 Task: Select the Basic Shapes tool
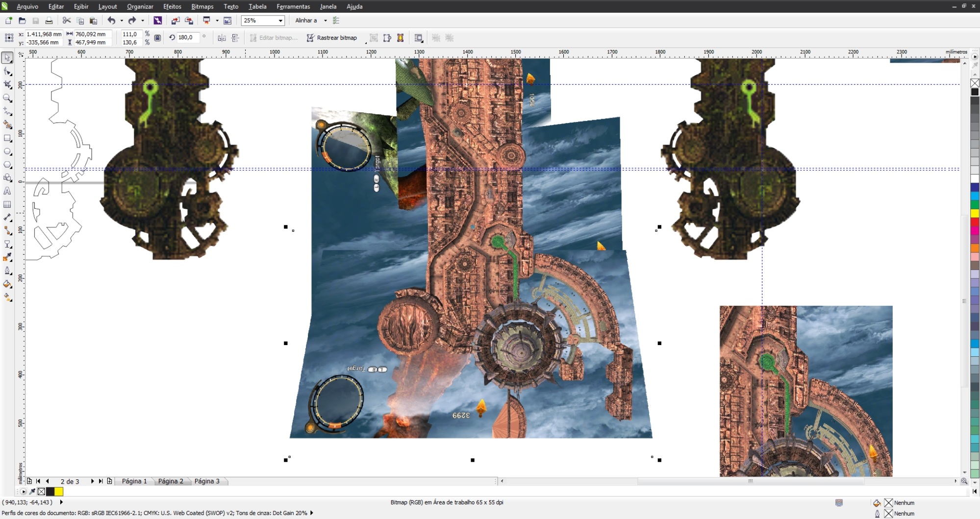pos(7,178)
